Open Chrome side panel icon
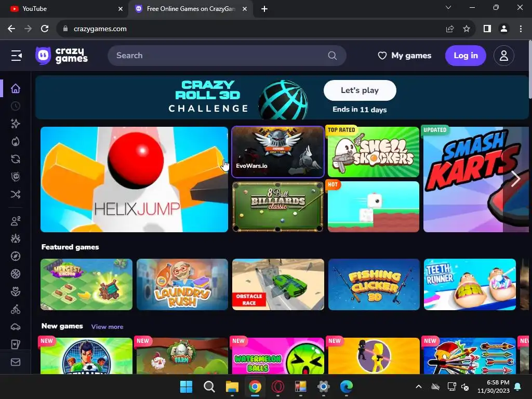The image size is (532, 399). point(487,29)
